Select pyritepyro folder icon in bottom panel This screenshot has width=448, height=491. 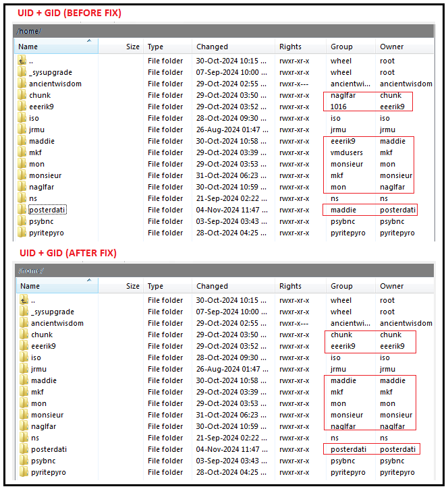click(x=24, y=472)
